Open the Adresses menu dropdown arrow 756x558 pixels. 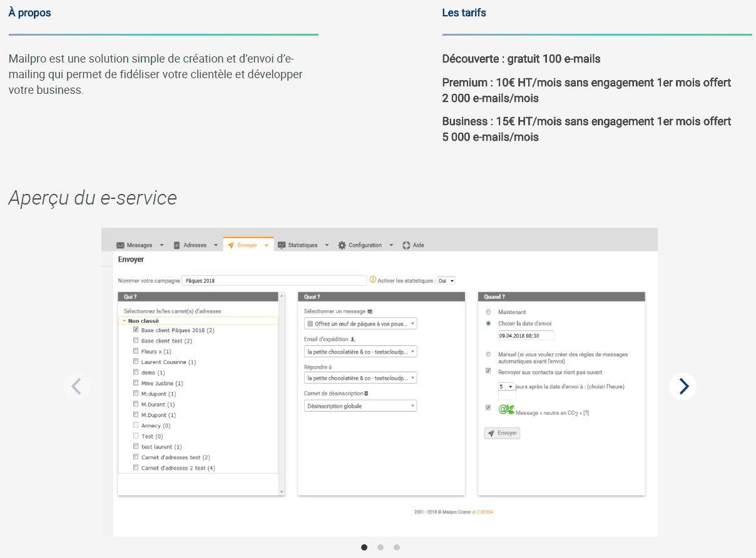(216, 245)
